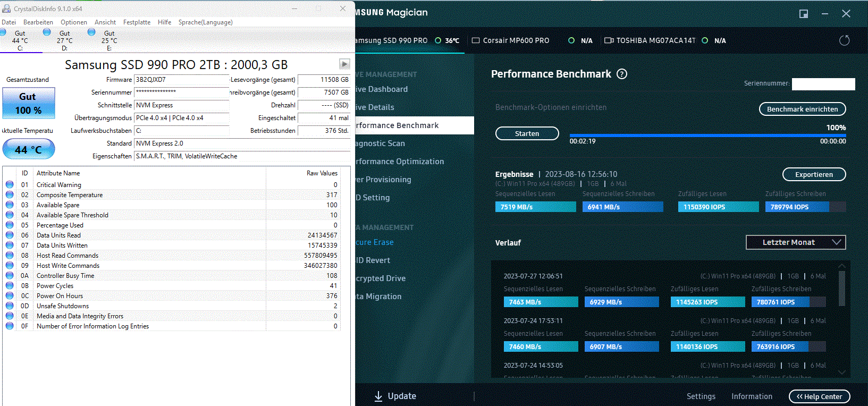Click Starten to run the benchmark
Viewport: 868px width, 406px height.
pos(527,133)
